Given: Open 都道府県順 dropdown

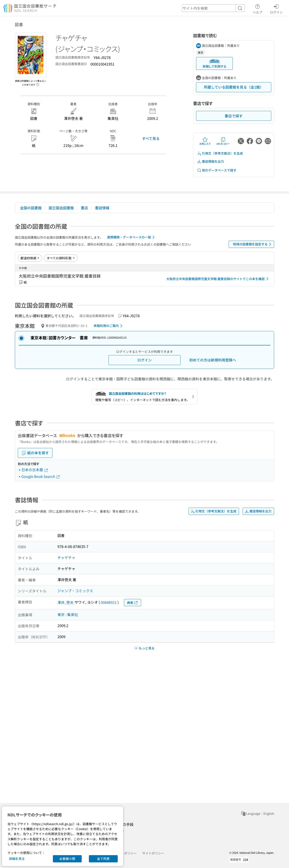Looking at the screenshot, I should point(30,258).
